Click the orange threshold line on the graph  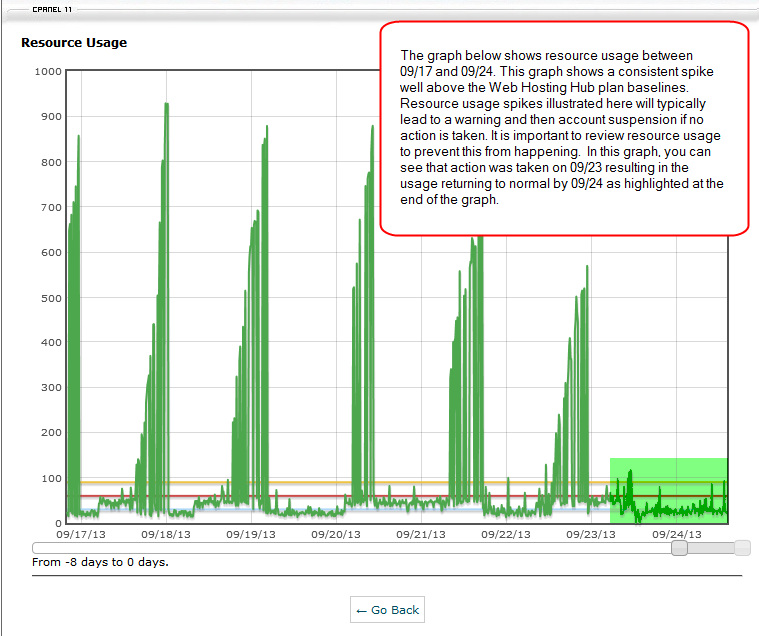coord(300,482)
